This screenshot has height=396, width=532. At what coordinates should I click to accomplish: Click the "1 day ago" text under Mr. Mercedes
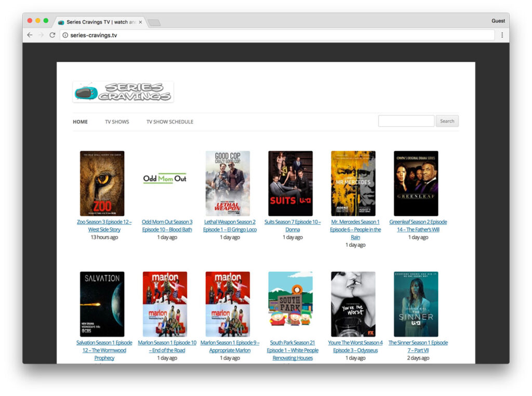(355, 245)
